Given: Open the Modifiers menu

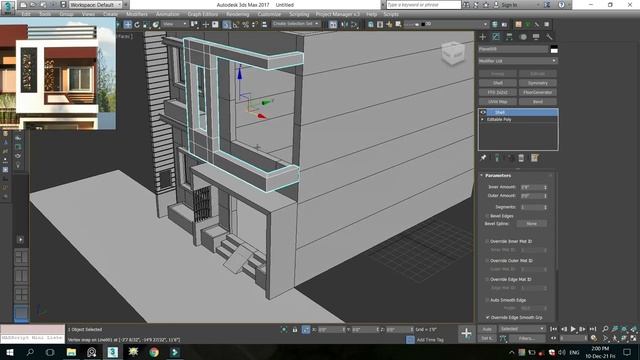Looking at the screenshot, I should 137,14.
